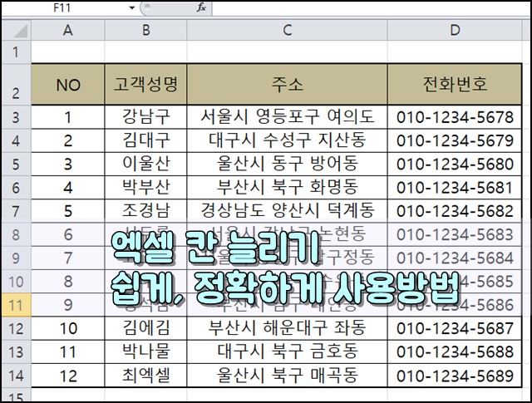Click NO cell containing 5
This screenshot has height=403, width=532.
[x=68, y=211]
